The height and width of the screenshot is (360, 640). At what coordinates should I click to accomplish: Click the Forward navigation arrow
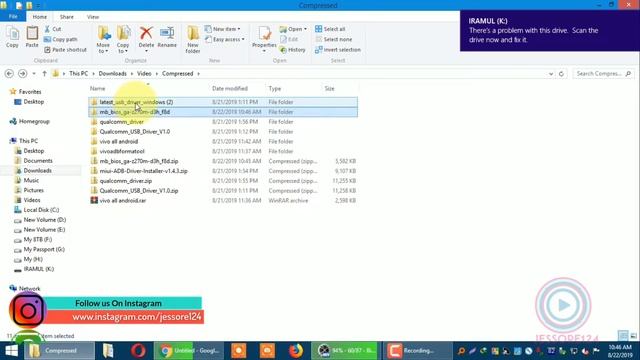22,73
